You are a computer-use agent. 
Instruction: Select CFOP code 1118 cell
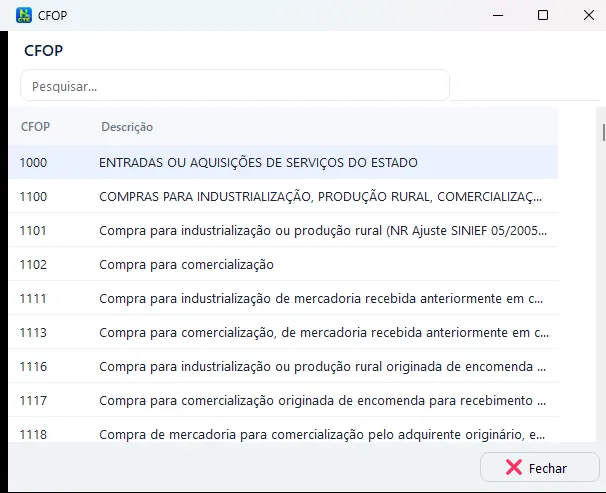pyautogui.click(x=33, y=434)
